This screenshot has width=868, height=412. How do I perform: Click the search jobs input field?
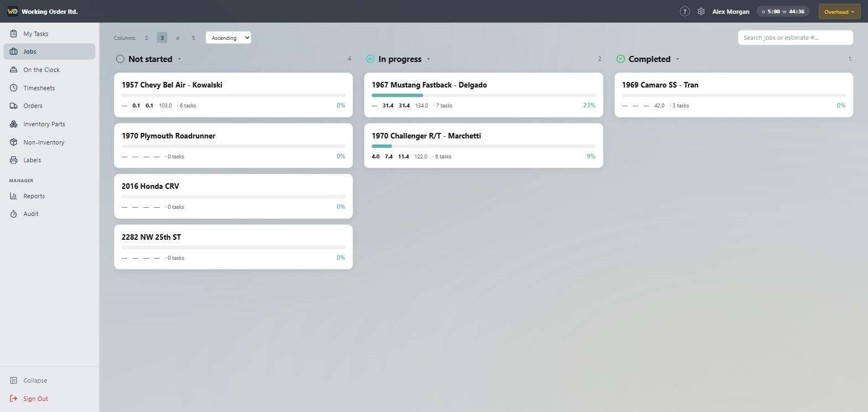click(x=795, y=38)
